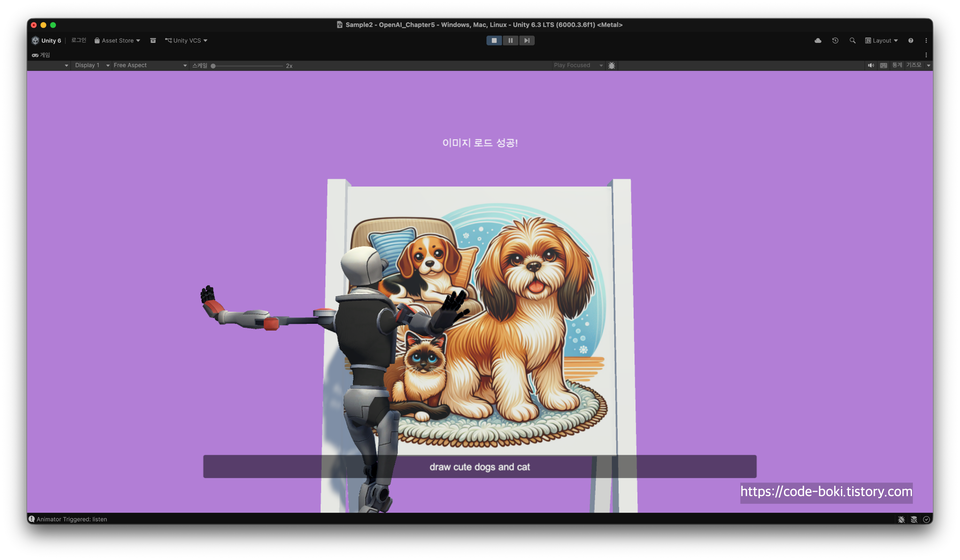Open the Layout dropdown
Screen dimensions: 960x560
[x=882, y=40]
